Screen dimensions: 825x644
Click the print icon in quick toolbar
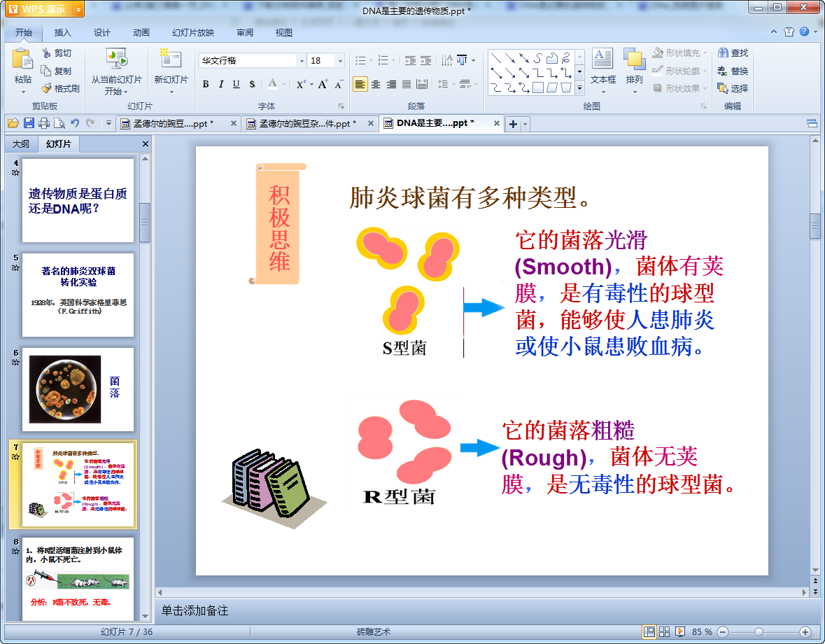pos(44,123)
